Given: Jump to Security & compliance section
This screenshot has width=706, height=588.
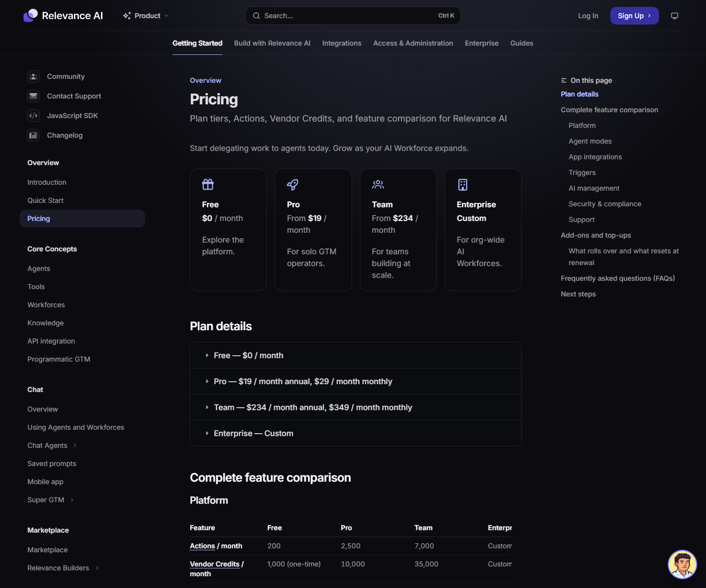Looking at the screenshot, I should point(605,204).
